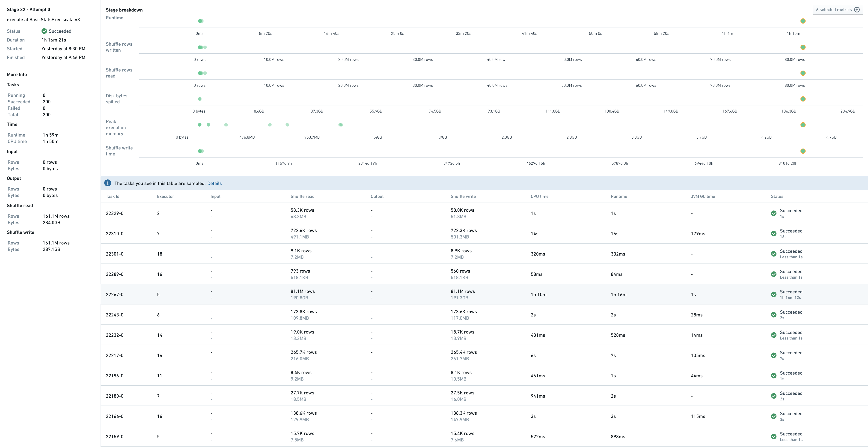
Task: Sort by Task Id column header
Action: coord(113,197)
